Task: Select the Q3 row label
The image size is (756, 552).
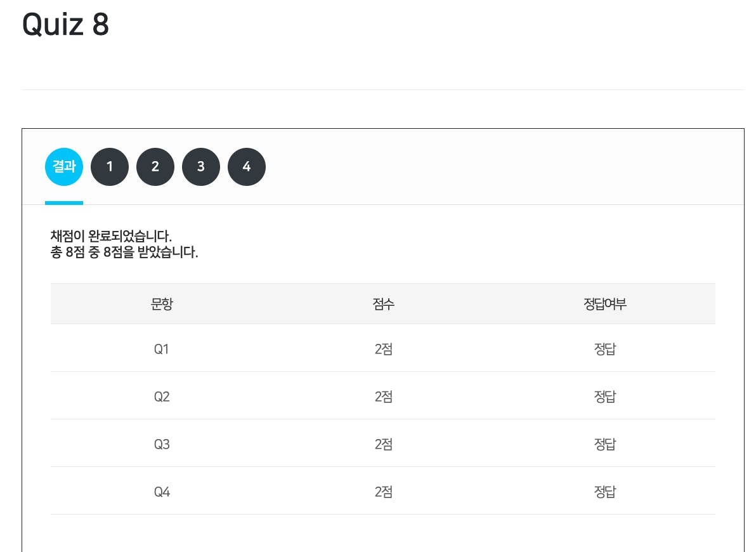Action: coord(162,444)
